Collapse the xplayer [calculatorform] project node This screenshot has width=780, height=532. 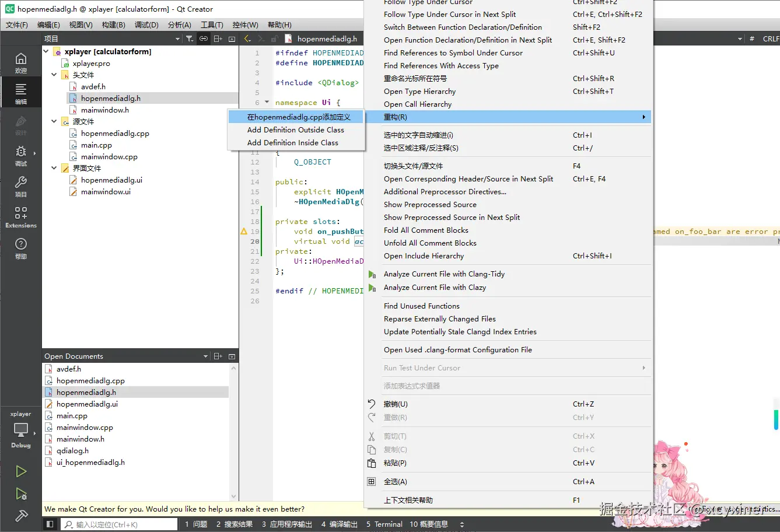point(46,51)
